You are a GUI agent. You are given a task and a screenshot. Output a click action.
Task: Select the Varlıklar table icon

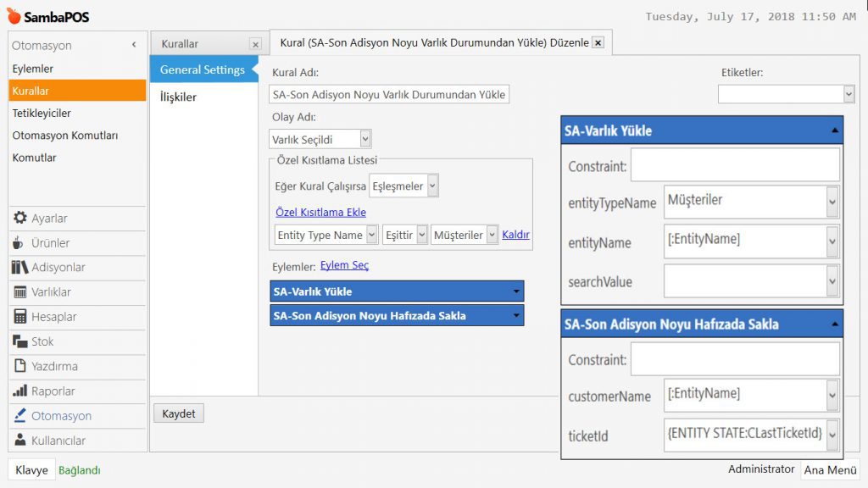pyautogui.click(x=19, y=292)
